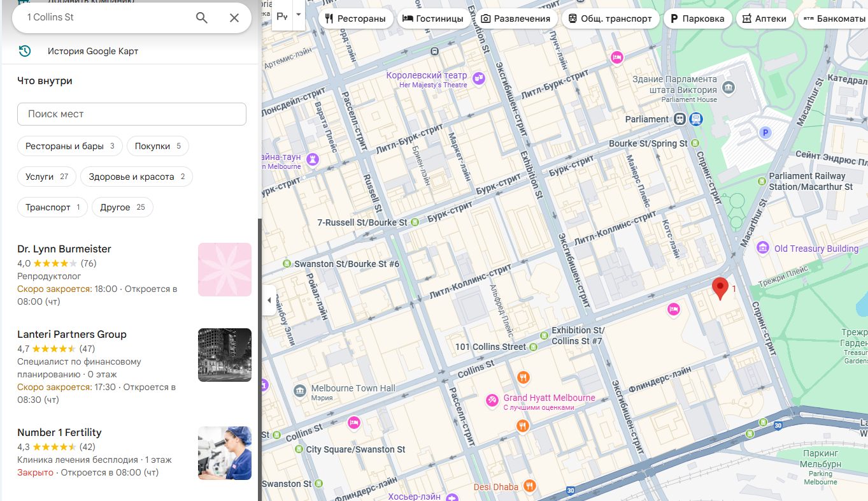Filter by Общ. транспорт chip
The image size is (868, 501).
(610, 18)
